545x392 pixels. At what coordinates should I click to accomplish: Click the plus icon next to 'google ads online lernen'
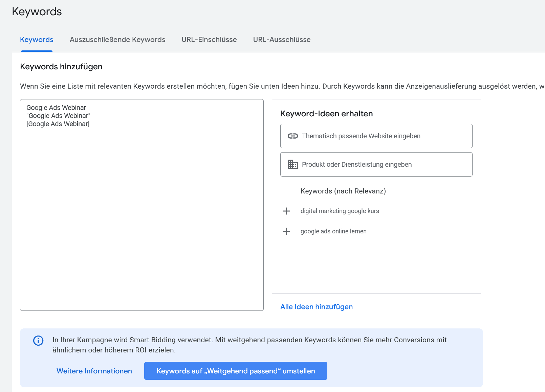click(287, 231)
